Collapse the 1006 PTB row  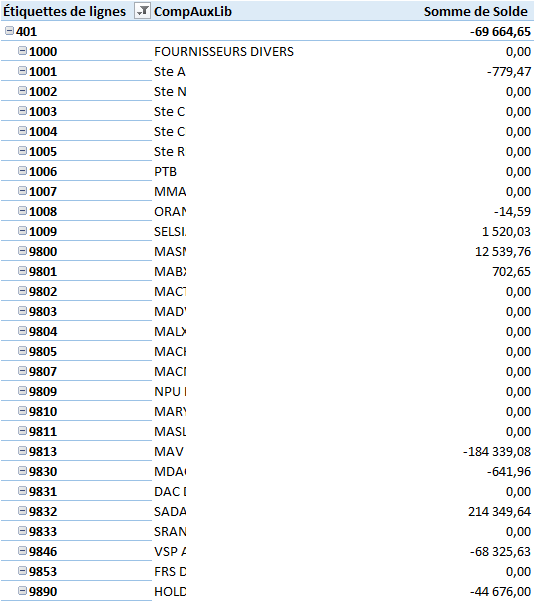23,171
